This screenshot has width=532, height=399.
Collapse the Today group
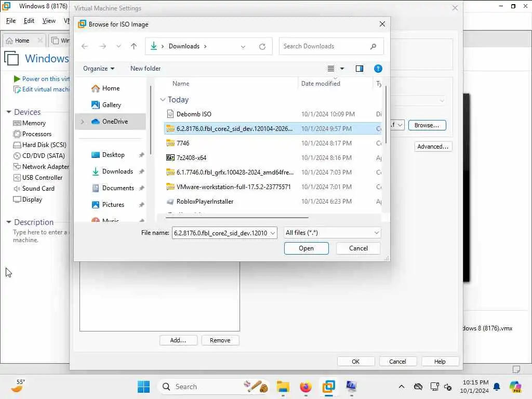tap(163, 99)
